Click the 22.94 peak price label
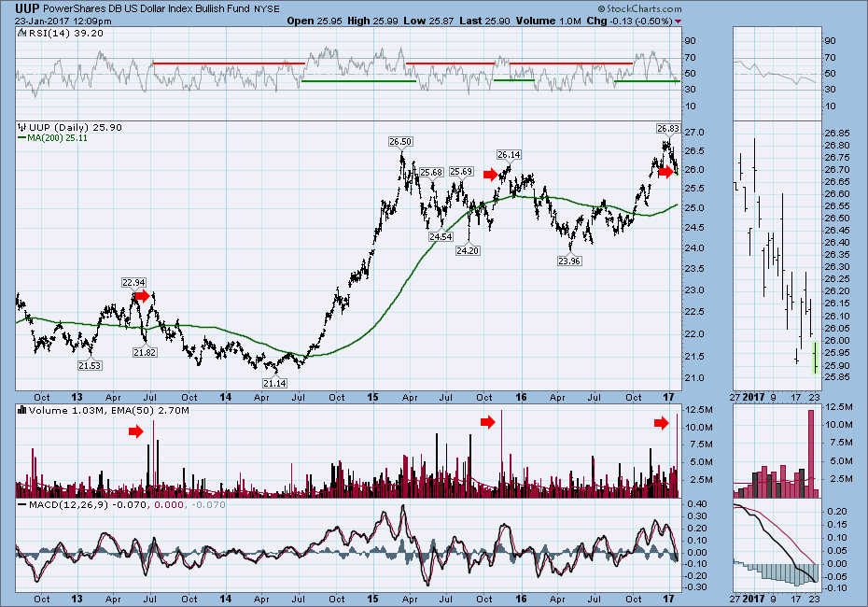 coord(133,282)
